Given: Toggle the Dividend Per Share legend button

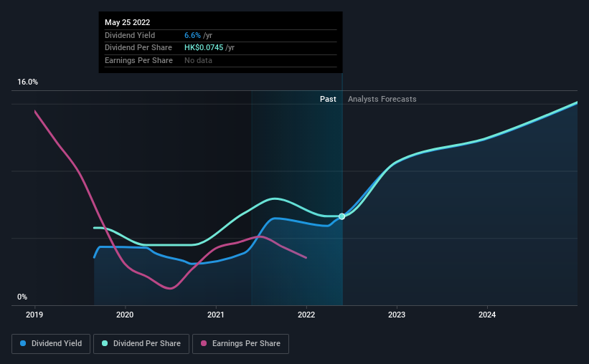Looking at the screenshot, I should coord(141,344).
